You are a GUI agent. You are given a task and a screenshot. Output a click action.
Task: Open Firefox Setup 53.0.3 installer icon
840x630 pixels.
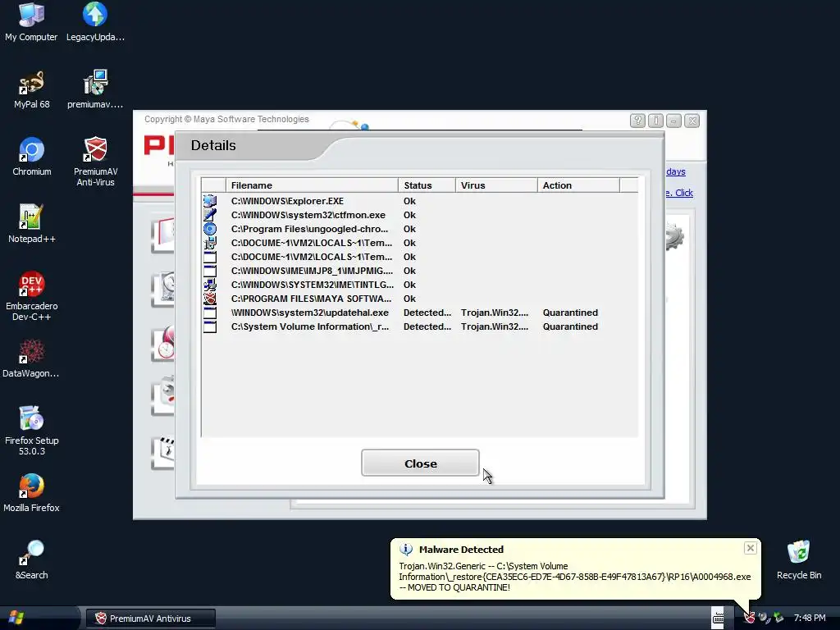coord(32,431)
